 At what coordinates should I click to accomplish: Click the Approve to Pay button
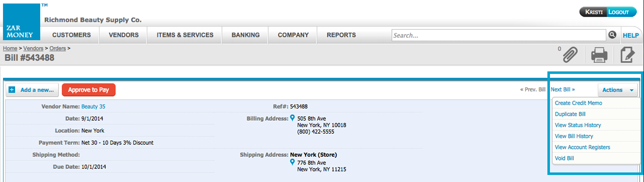89,90
